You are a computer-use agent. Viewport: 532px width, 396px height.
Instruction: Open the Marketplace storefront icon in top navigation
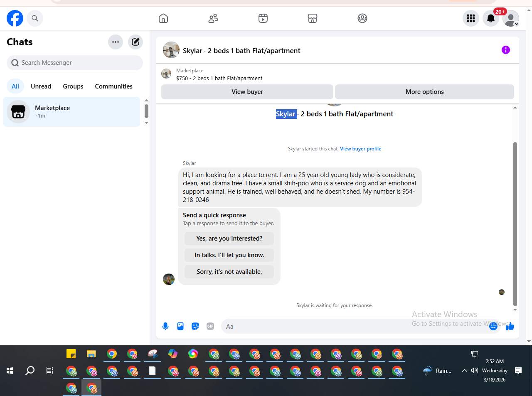click(x=313, y=18)
